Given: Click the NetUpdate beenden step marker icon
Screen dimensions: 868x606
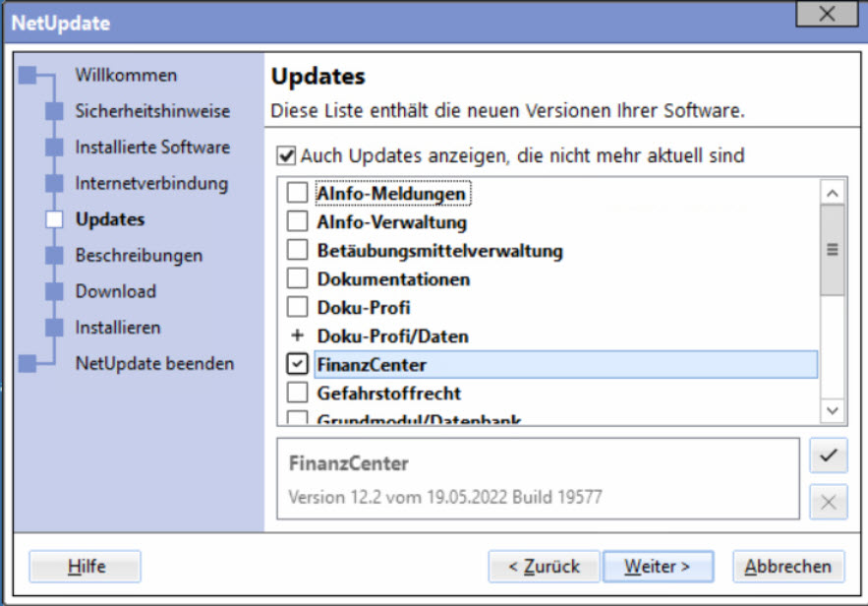Looking at the screenshot, I should [28, 363].
